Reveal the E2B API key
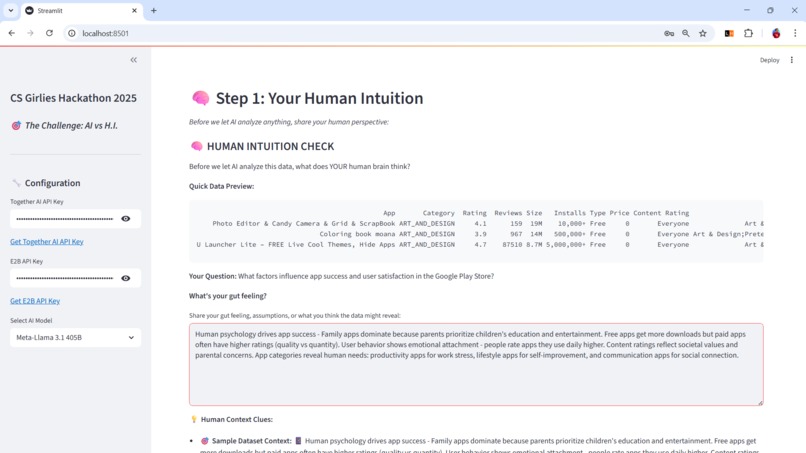806x453 pixels. coord(125,278)
